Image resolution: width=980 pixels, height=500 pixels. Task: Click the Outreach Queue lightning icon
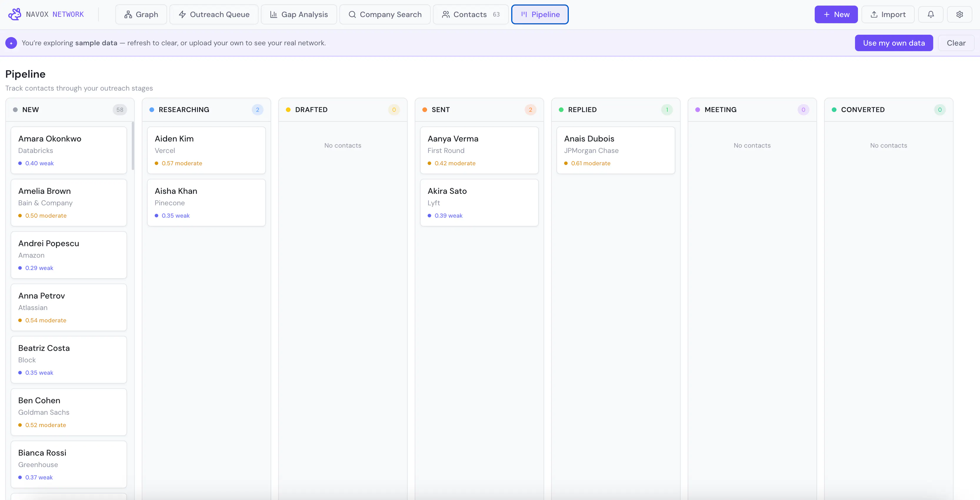point(182,14)
